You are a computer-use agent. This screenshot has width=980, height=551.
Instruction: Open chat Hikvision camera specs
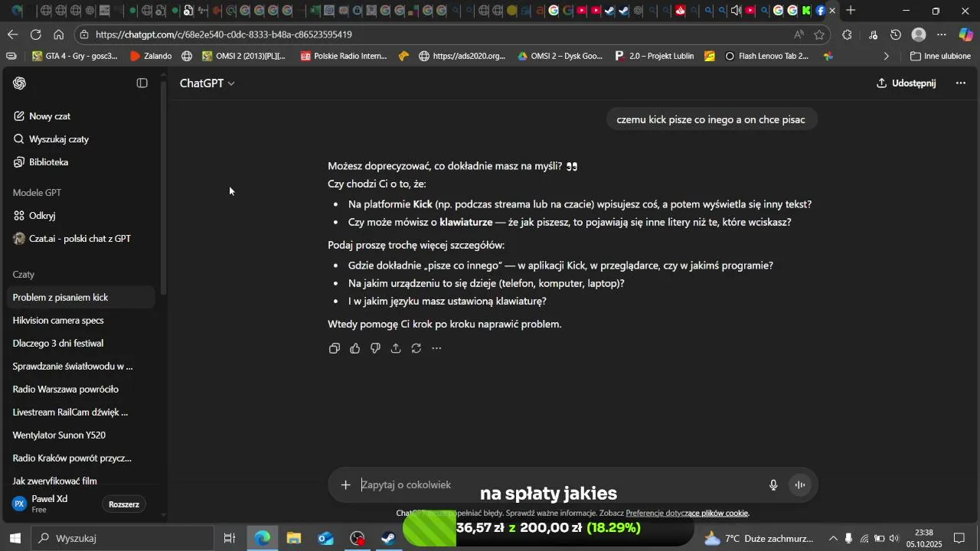[x=80, y=321]
